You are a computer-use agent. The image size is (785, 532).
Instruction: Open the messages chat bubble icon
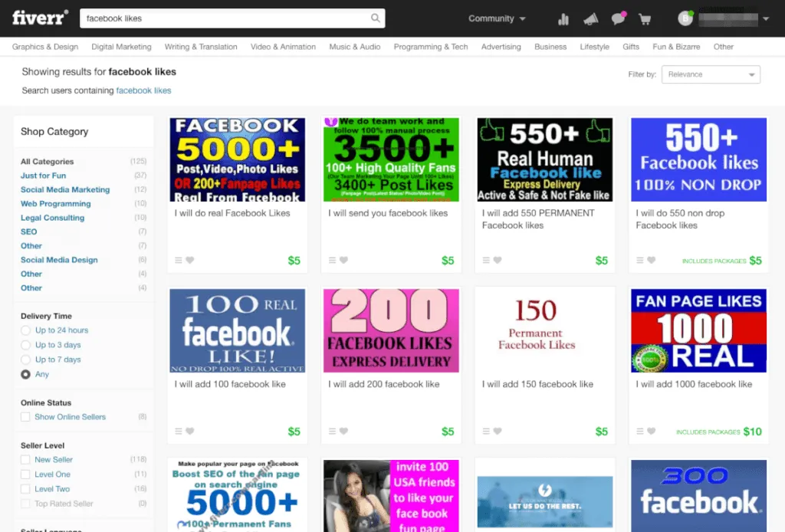[618, 19]
